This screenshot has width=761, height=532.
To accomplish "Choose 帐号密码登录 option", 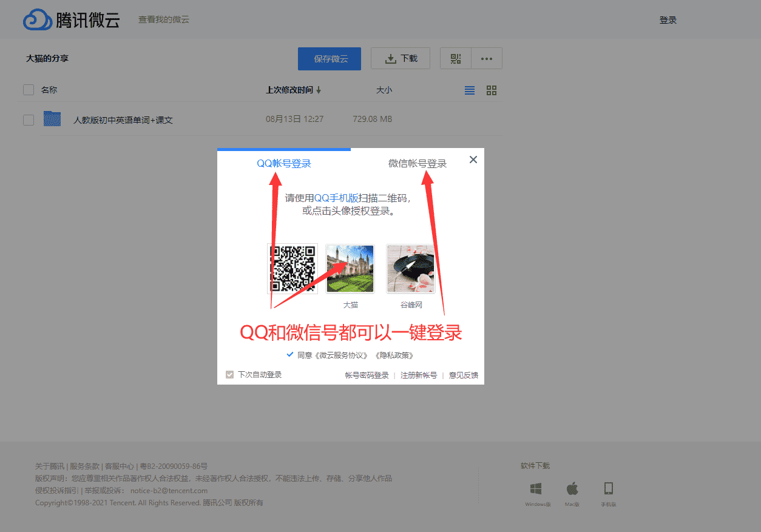I will pyautogui.click(x=367, y=375).
